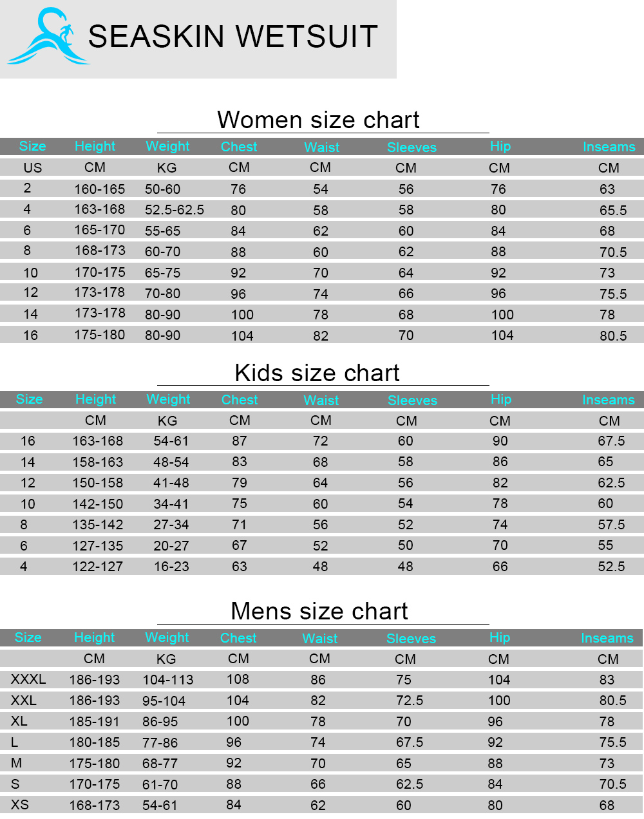The image size is (644, 819).
Task: Click the 72.5 sleeves value for Mens XXL
Action: (x=410, y=701)
